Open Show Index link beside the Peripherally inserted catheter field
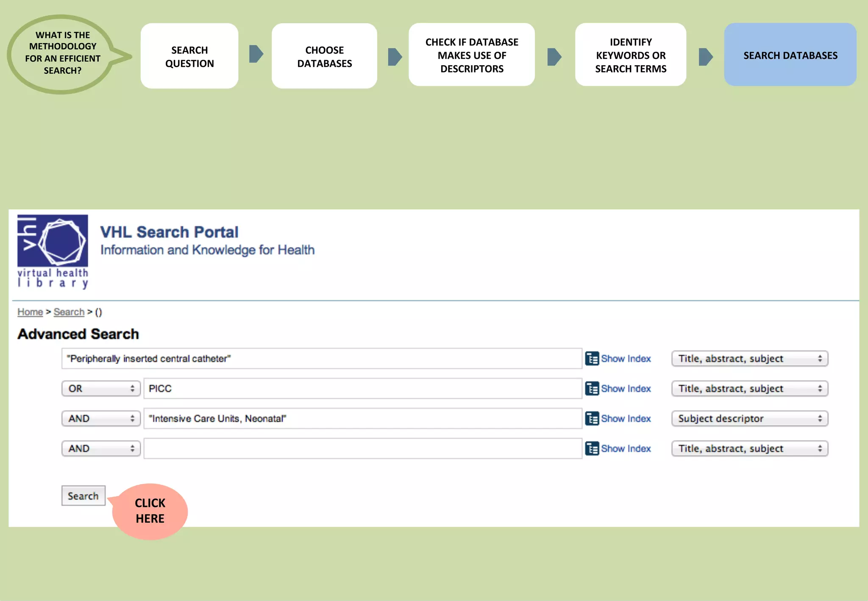 (626, 359)
